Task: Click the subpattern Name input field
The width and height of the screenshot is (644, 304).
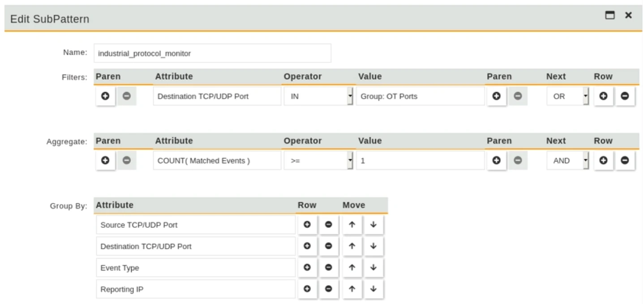Action: tap(212, 53)
